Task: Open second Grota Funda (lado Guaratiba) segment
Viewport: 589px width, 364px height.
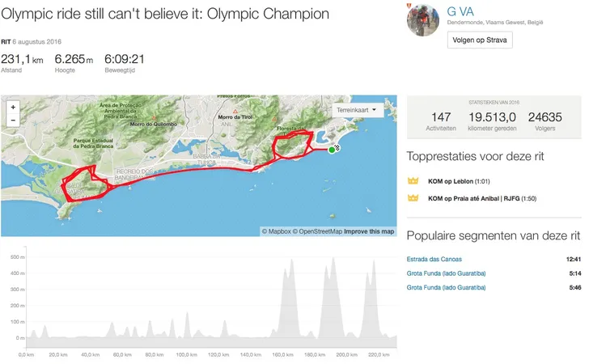Action: (446, 287)
